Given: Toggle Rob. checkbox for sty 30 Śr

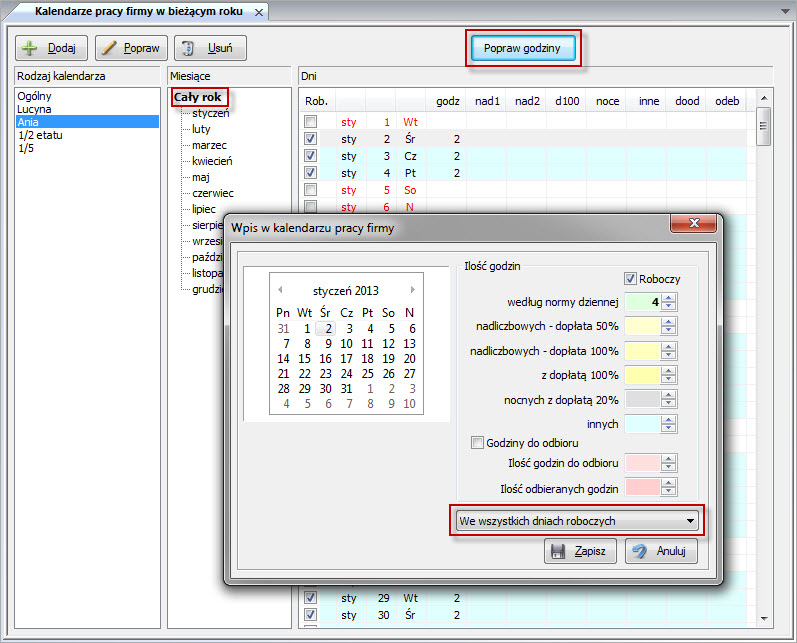Looking at the screenshot, I should (x=311, y=615).
